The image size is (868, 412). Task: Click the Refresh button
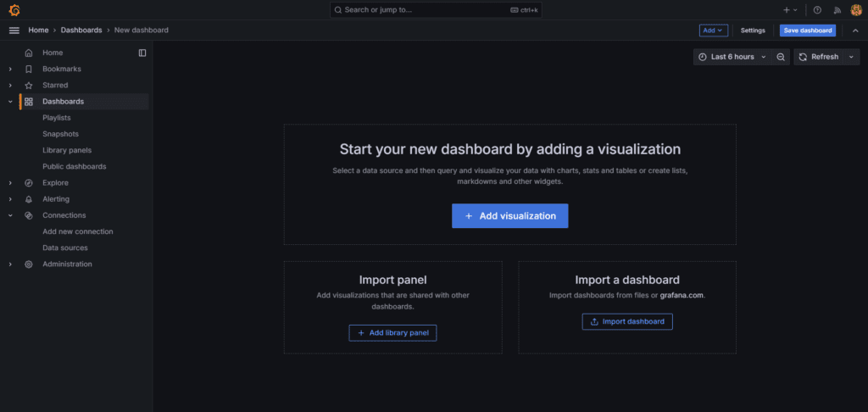819,57
